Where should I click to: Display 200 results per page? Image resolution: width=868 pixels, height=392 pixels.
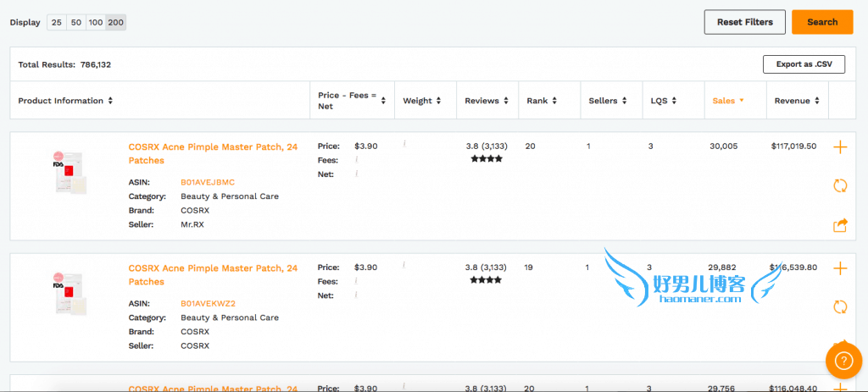point(115,23)
